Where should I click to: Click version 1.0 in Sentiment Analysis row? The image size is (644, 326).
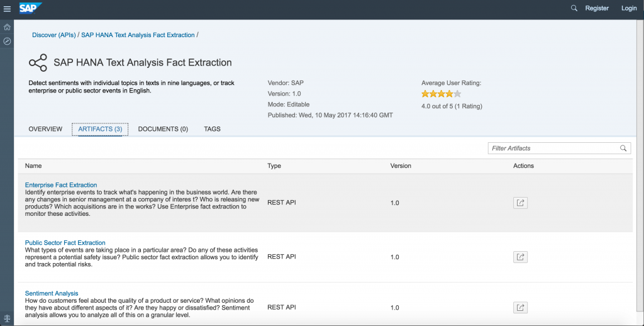pos(395,308)
